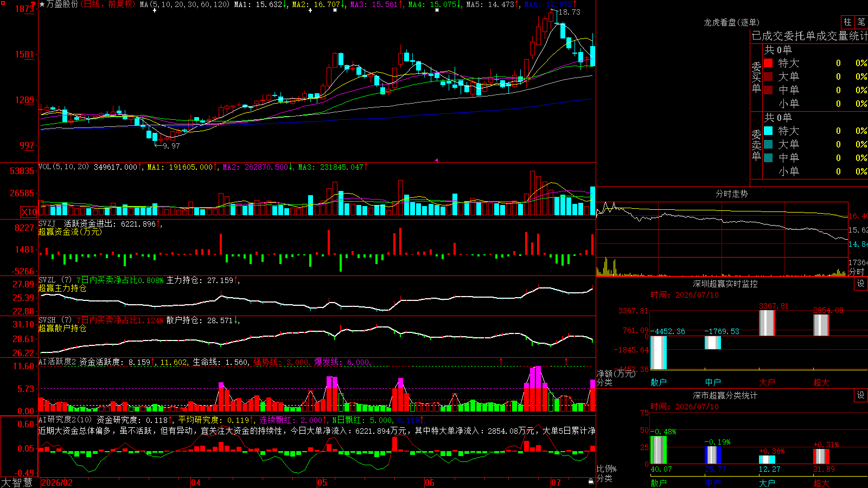Click the 强势线: 3.000 label
The image size is (868, 488).
pyautogui.click(x=282, y=362)
